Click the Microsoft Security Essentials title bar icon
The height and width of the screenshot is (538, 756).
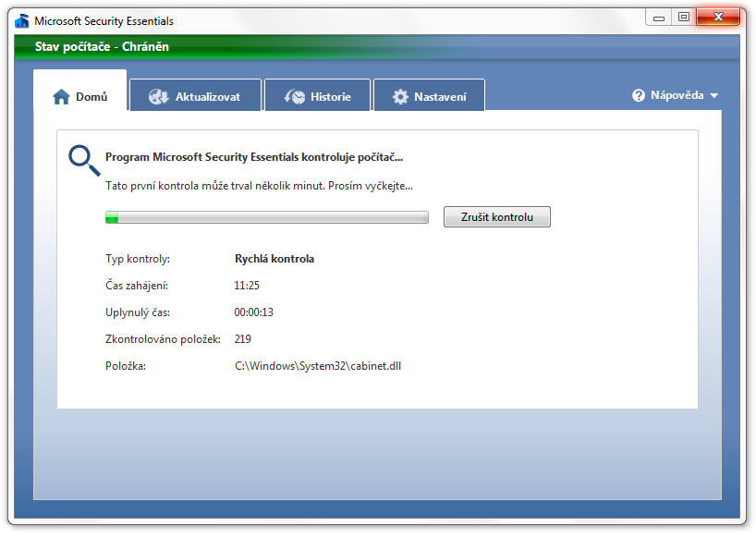22,20
